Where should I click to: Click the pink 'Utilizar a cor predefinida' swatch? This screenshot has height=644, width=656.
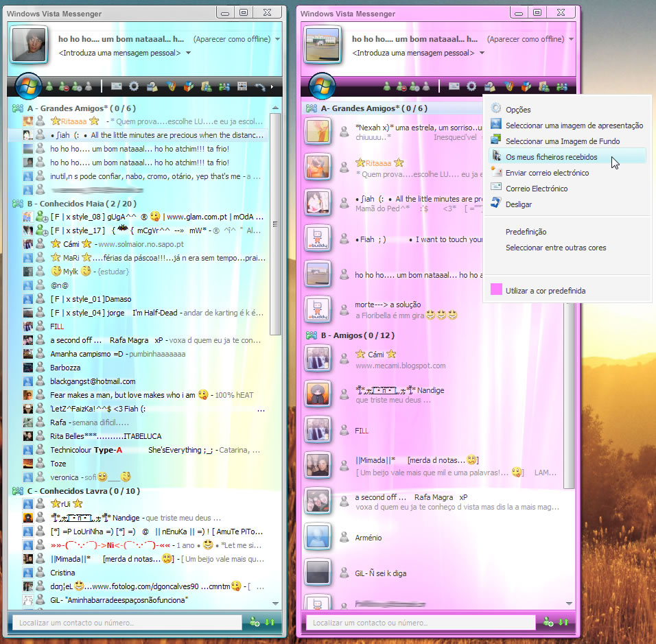[496, 289]
